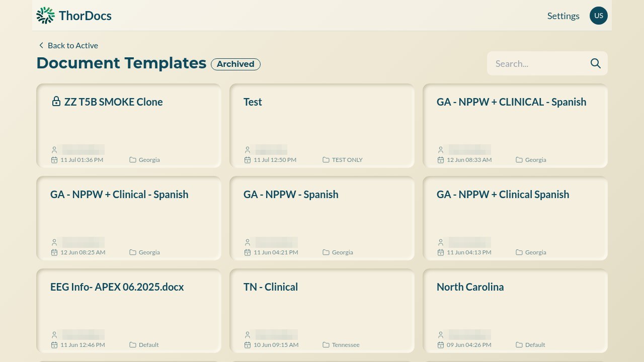Click the back chevron beside Back to Active

click(41, 45)
